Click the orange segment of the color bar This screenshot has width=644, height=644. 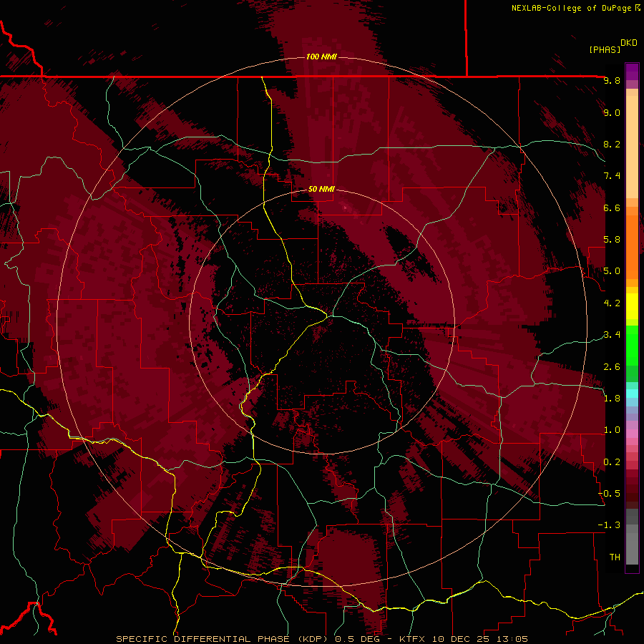tap(632, 246)
